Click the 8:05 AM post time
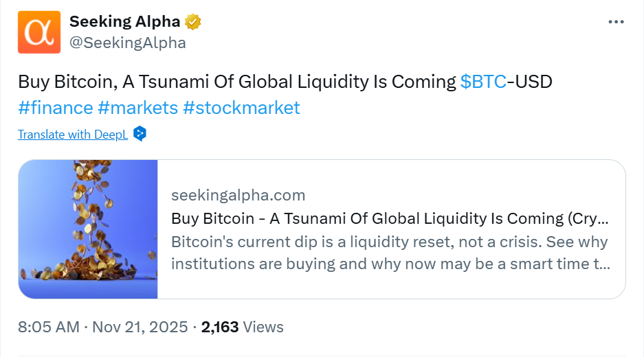Screen dimensions: 644x357 [49, 327]
